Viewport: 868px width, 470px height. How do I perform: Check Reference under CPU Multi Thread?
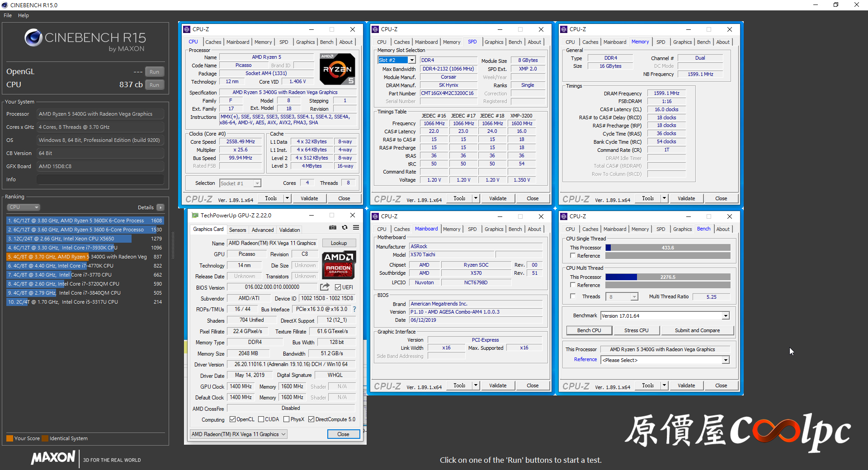pyautogui.click(x=573, y=285)
